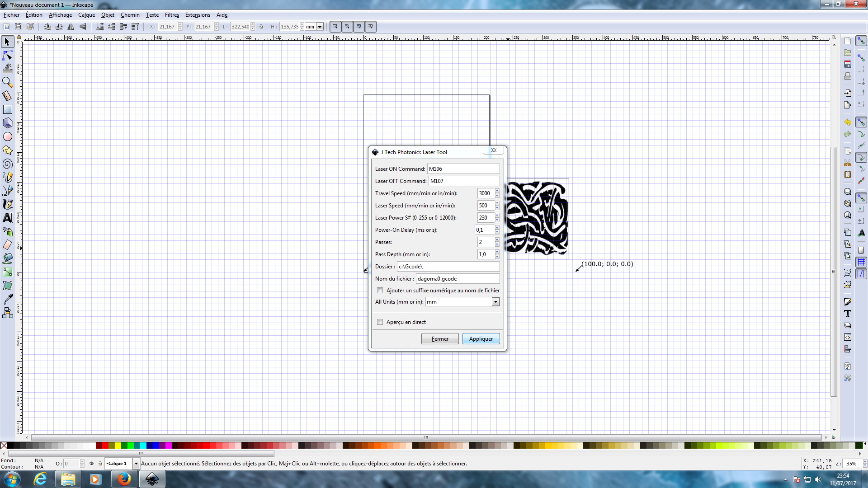This screenshot has width=868, height=488.
Task: Increase Passes spinner value
Action: coord(497,239)
